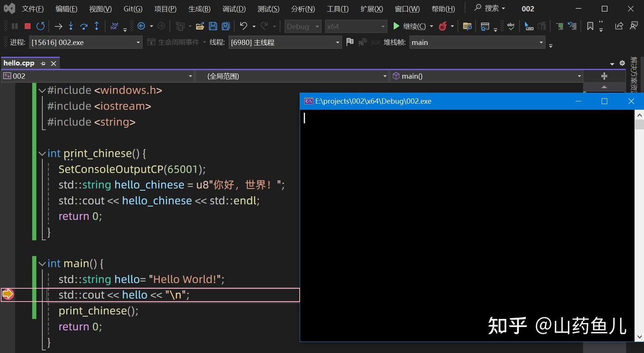Click the red Stop Debugging square

point(27,26)
